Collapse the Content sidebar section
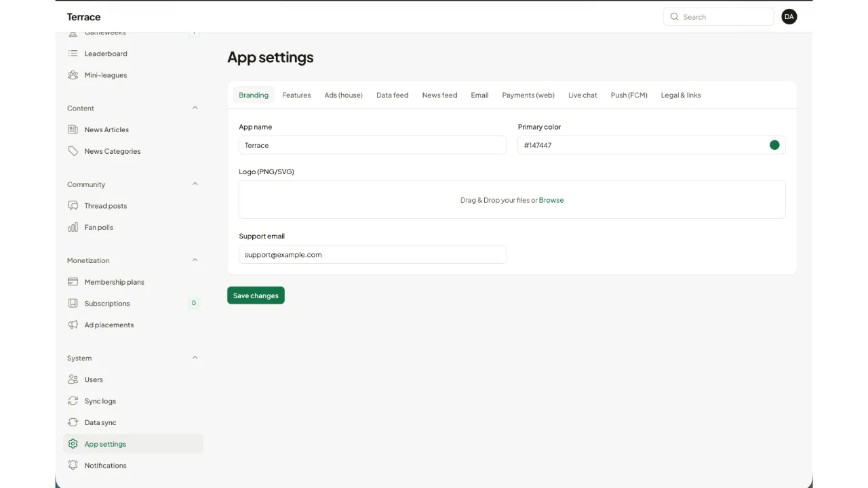868x488 pixels. click(195, 108)
